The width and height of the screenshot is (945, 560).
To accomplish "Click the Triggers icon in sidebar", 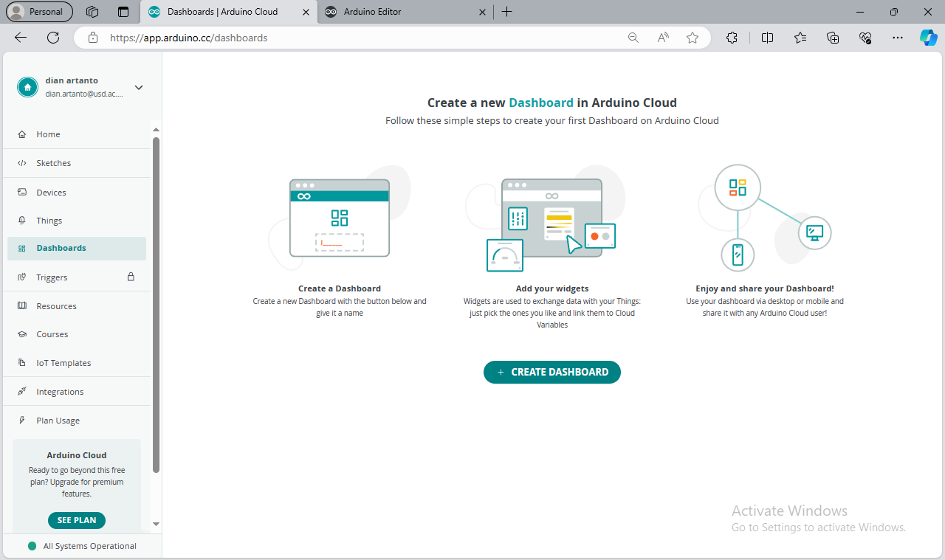I will [22, 277].
